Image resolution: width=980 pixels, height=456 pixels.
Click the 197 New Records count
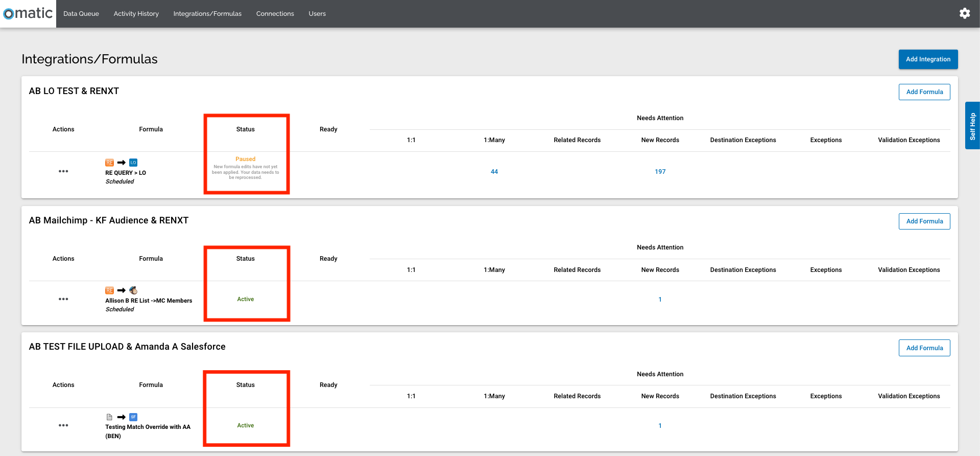pyautogui.click(x=660, y=172)
